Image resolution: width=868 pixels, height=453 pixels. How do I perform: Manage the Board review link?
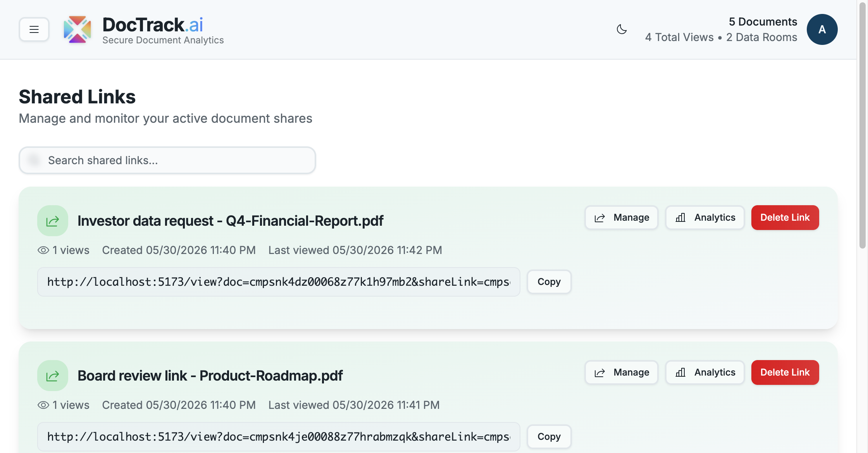tap(622, 372)
